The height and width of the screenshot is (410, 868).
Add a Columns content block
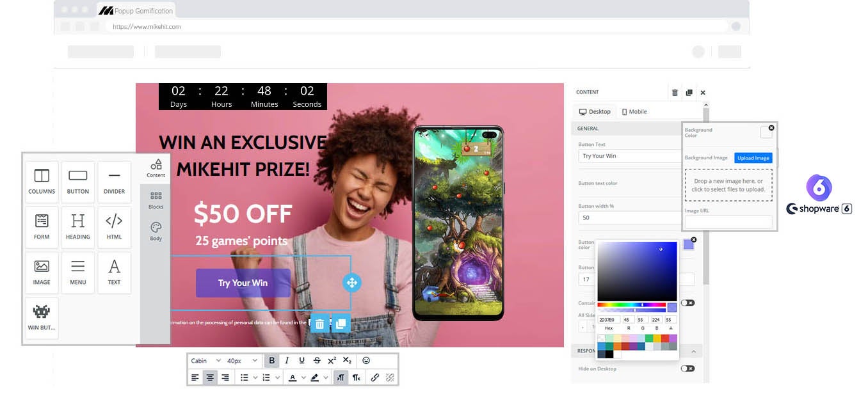pyautogui.click(x=42, y=182)
